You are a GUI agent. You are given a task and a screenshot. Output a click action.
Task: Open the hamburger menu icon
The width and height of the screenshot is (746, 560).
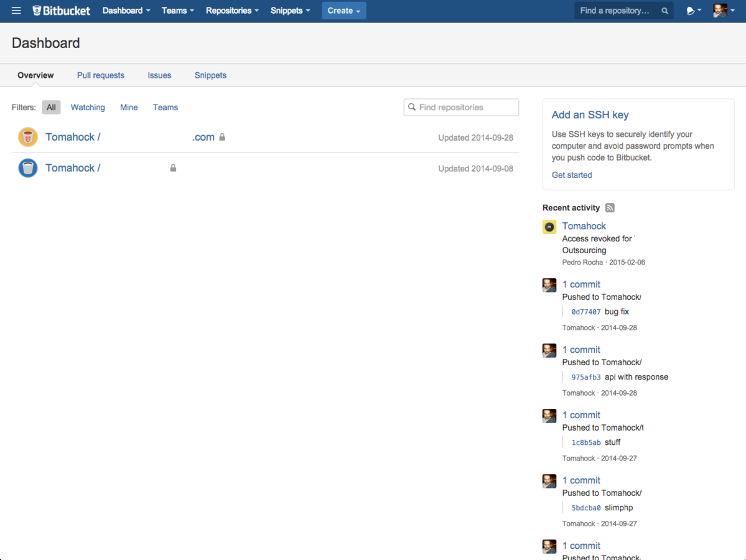16,11
